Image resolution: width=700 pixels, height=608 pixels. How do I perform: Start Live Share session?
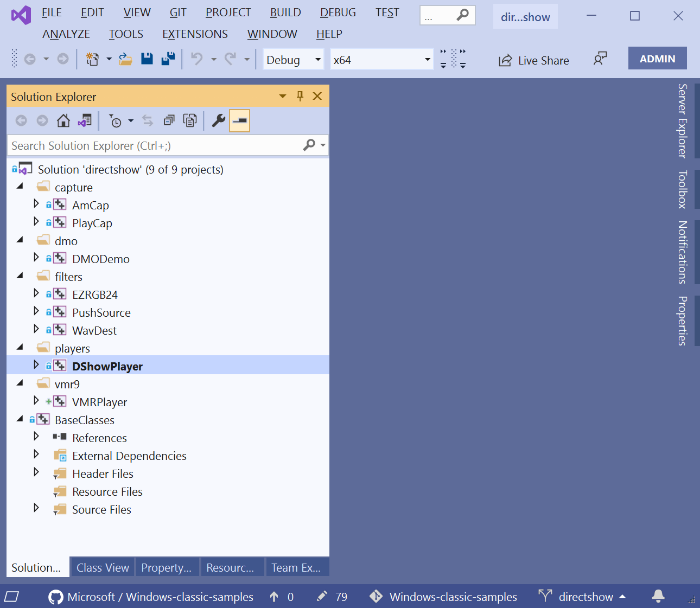click(x=533, y=60)
